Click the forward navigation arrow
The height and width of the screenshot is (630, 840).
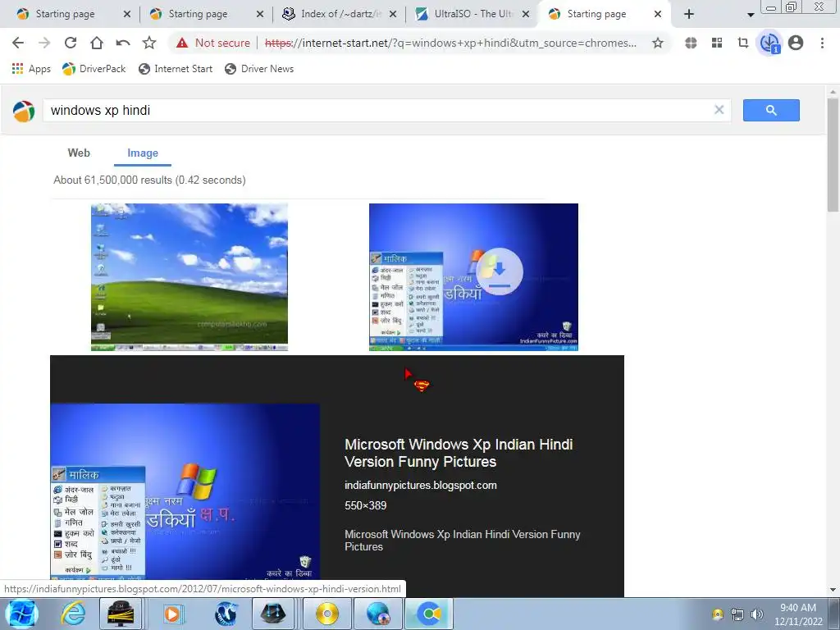[x=44, y=43]
